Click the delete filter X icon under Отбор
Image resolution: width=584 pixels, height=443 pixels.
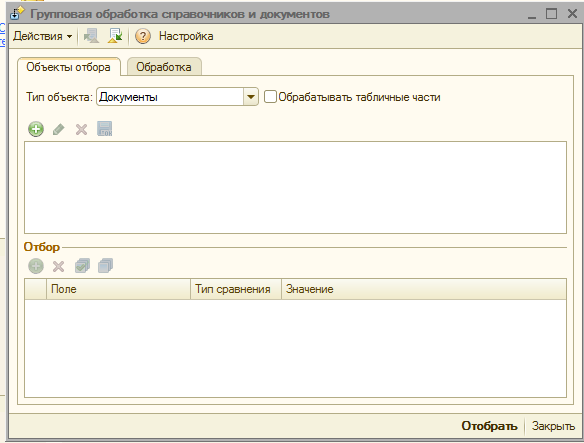click(x=58, y=266)
